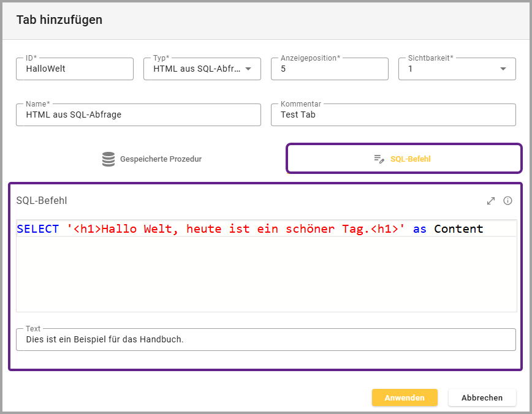Click the Tab hinzufügen dialog title
Viewport: 532px width, 414px height.
click(59, 20)
